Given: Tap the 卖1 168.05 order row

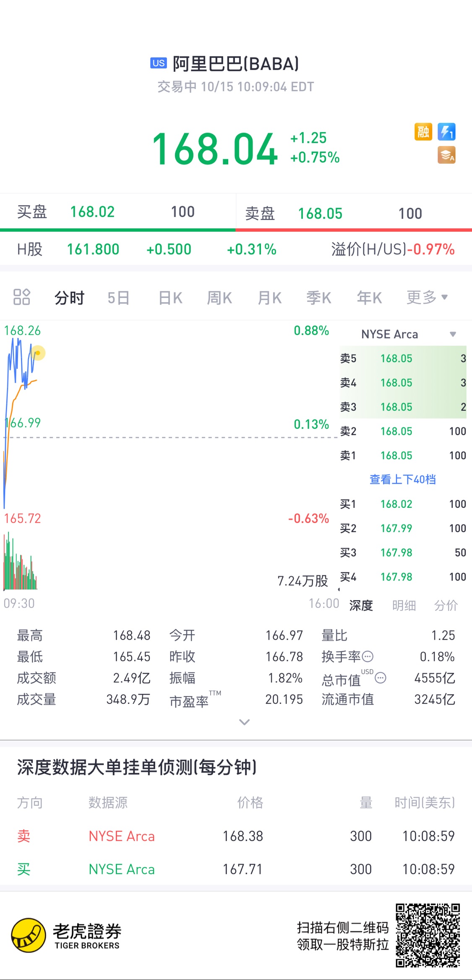Looking at the screenshot, I should coord(403,455).
